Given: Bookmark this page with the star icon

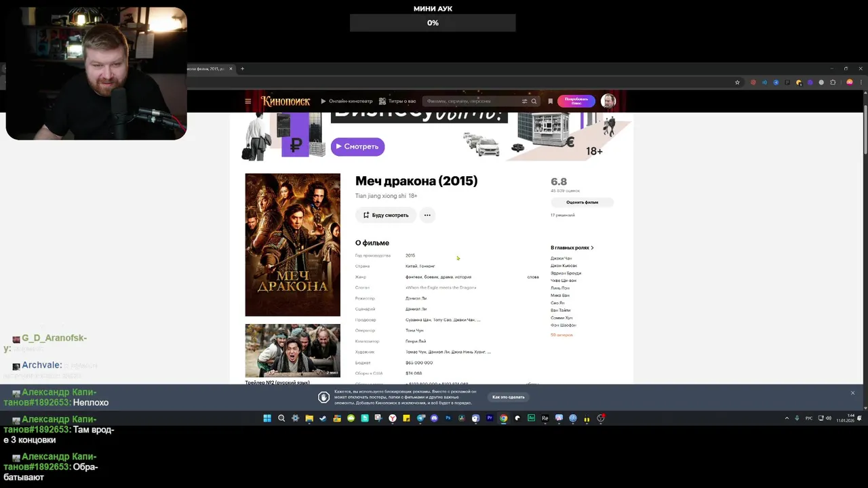Looking at the screenshot, I should 737,82.
